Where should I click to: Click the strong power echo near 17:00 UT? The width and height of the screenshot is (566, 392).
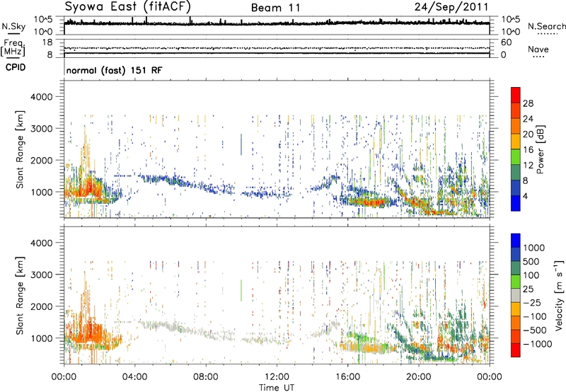coord(369,202)
